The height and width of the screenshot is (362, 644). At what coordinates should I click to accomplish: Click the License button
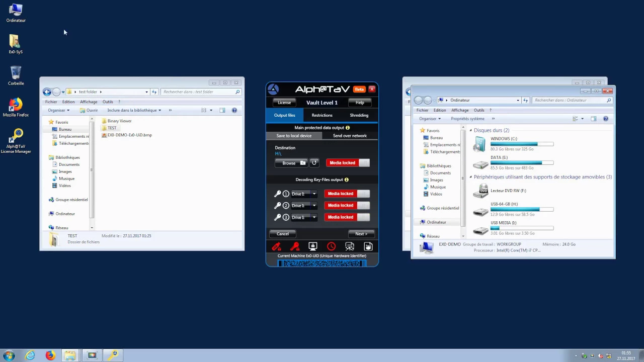(x=284, y=103)
